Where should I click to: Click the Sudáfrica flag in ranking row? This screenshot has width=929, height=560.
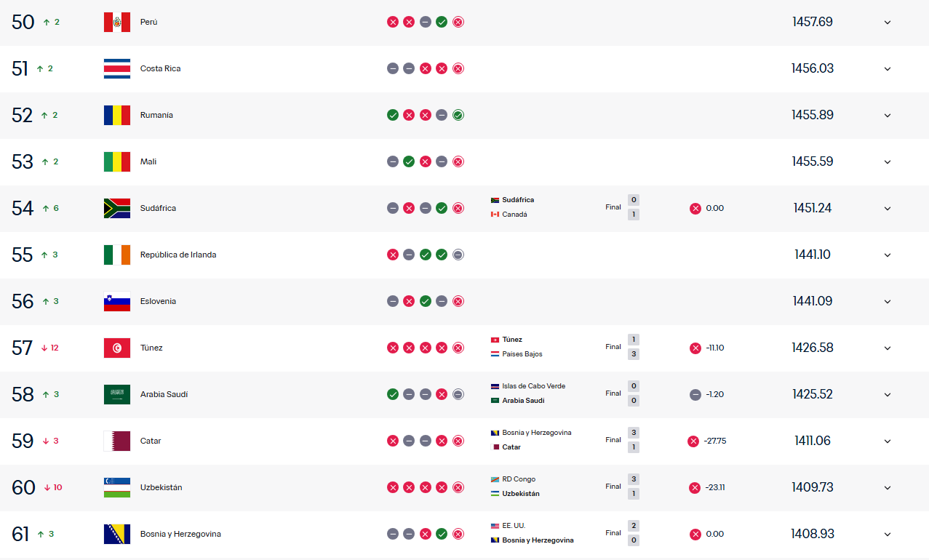pyautogui.click(x=117, y=208)
